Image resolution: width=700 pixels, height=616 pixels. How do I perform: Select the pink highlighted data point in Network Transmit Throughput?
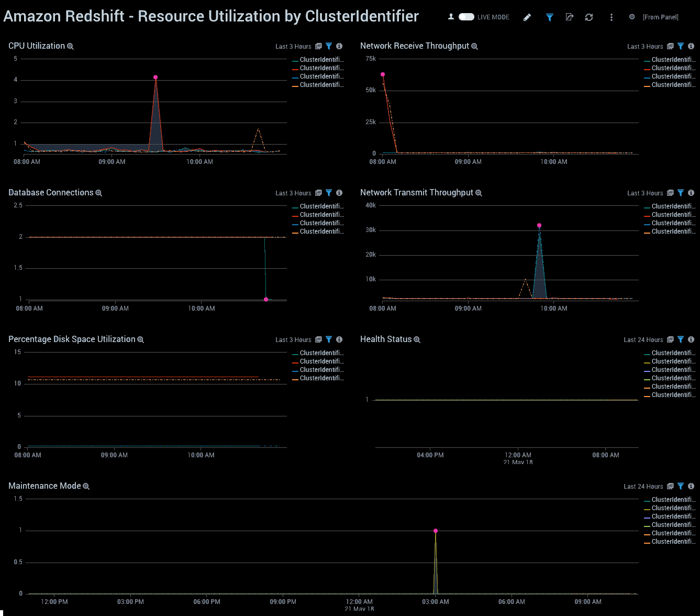pos(539,225)
